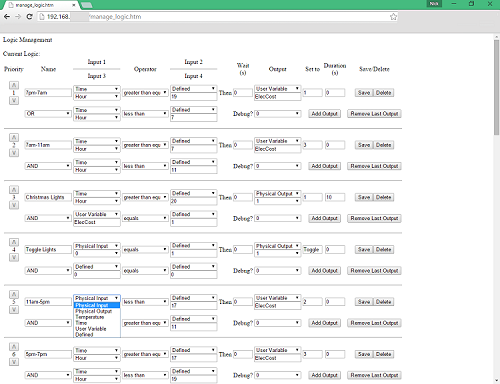
Task: Go forward with the browser forward arrow
Action: [18, 17]
